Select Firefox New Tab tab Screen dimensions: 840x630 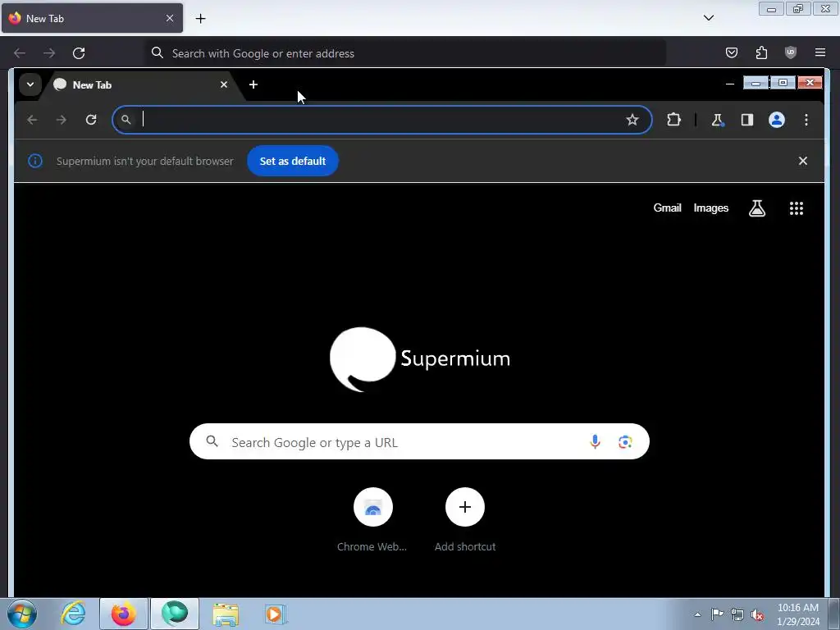(92, 18)
